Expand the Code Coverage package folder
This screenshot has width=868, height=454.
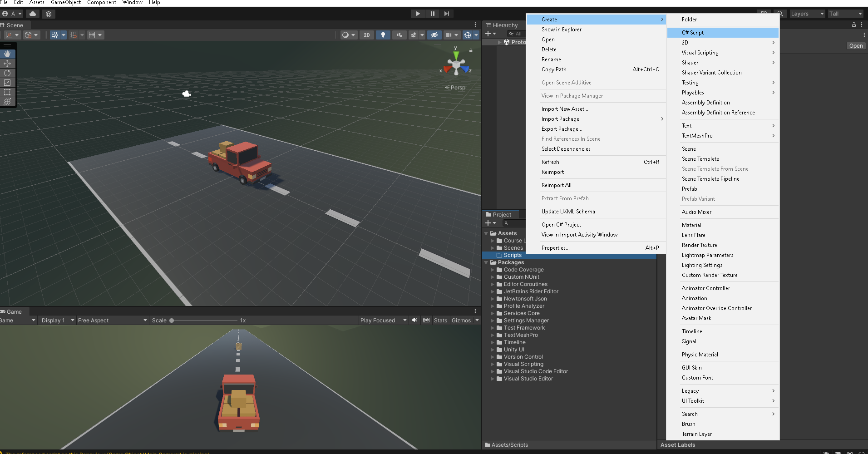pos(493,270)
